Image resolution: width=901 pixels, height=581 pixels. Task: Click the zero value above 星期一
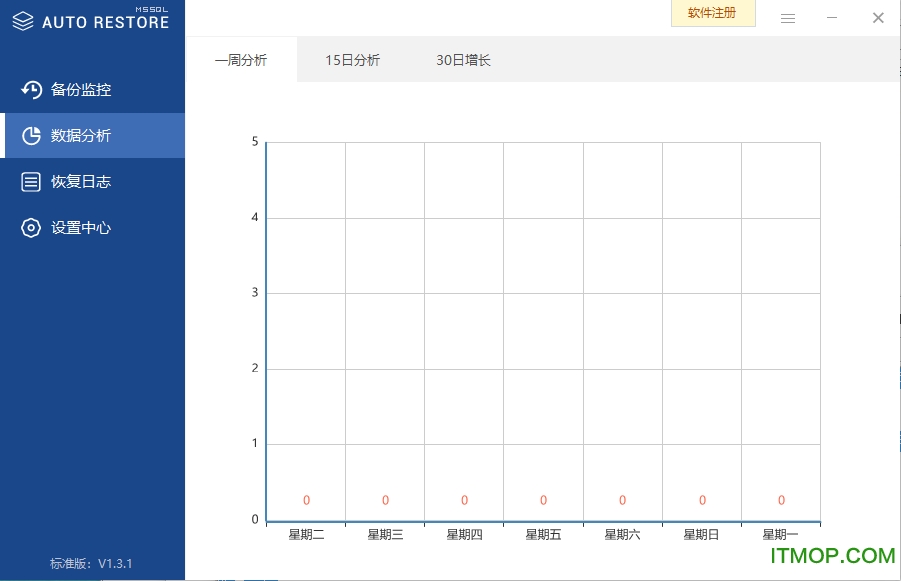coord(781,500)
